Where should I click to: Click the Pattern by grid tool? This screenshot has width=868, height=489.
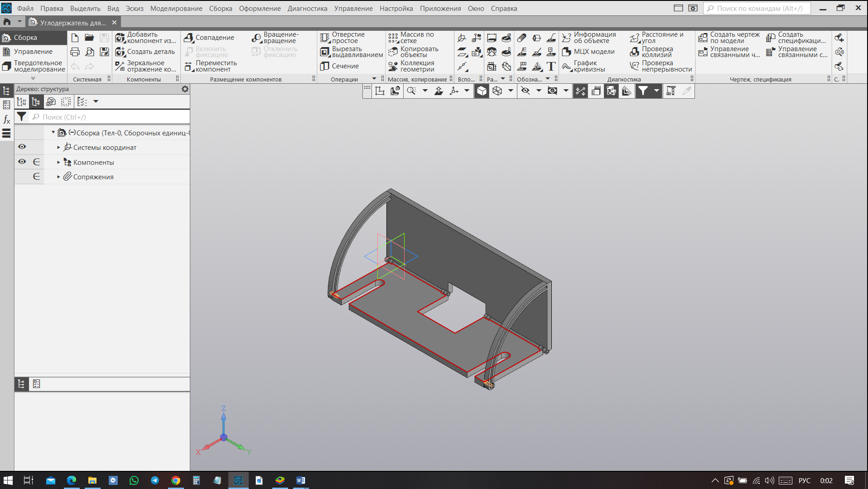click(393, 38)
